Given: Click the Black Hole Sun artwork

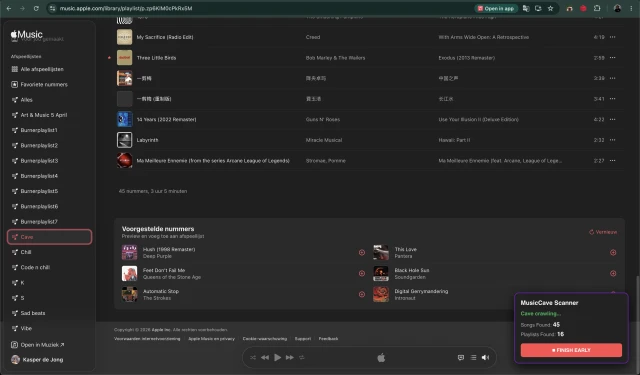Looking at the screenshot, I should (381, 273).
